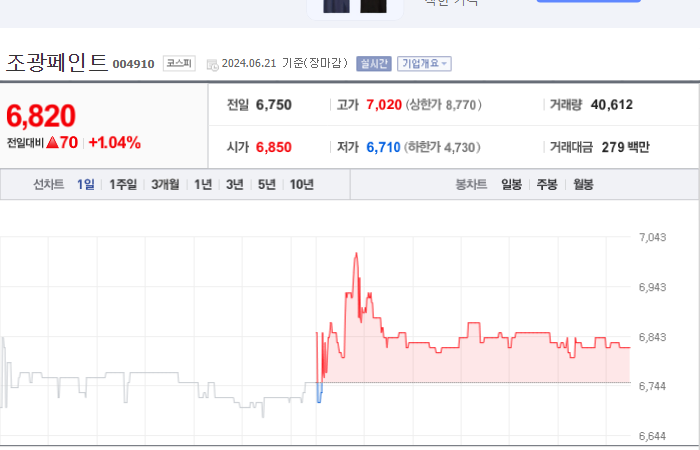Click the stock code 004910

133,64
